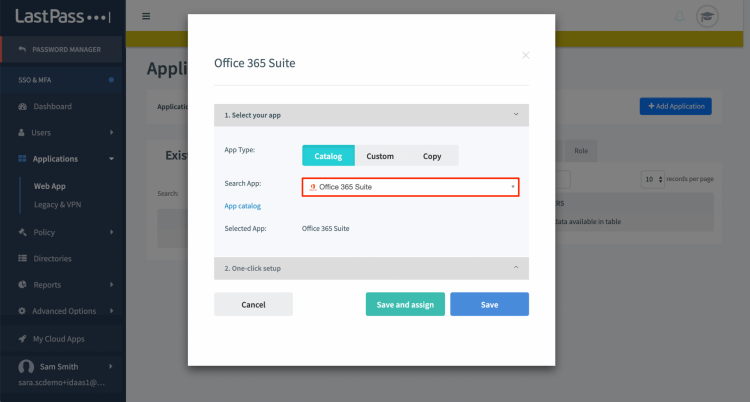Close the Office 365 Suite dialog
The height and width of the screenshot is (402, 750).
point(525,55)
